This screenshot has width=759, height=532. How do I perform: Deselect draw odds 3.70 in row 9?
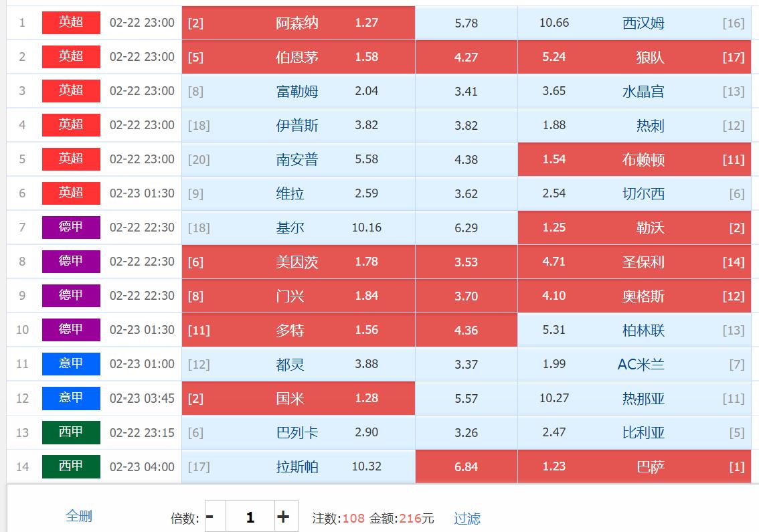(466, 296)
